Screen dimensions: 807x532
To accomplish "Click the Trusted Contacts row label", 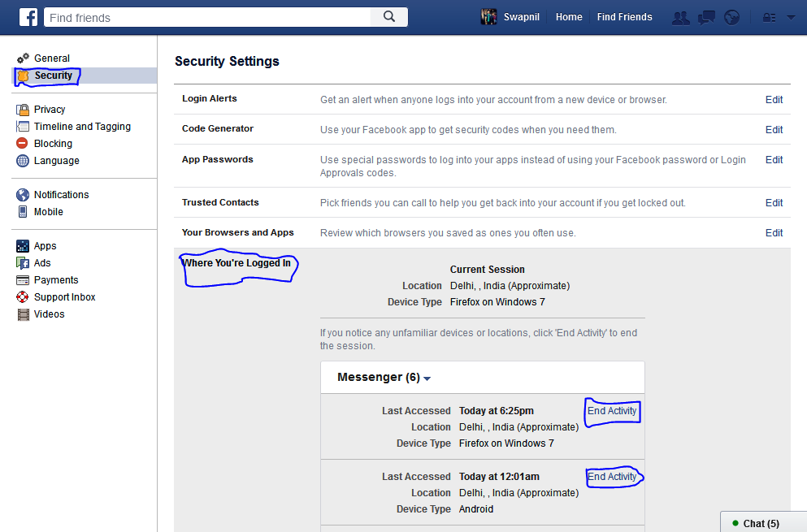I will (x=220, y=202).
